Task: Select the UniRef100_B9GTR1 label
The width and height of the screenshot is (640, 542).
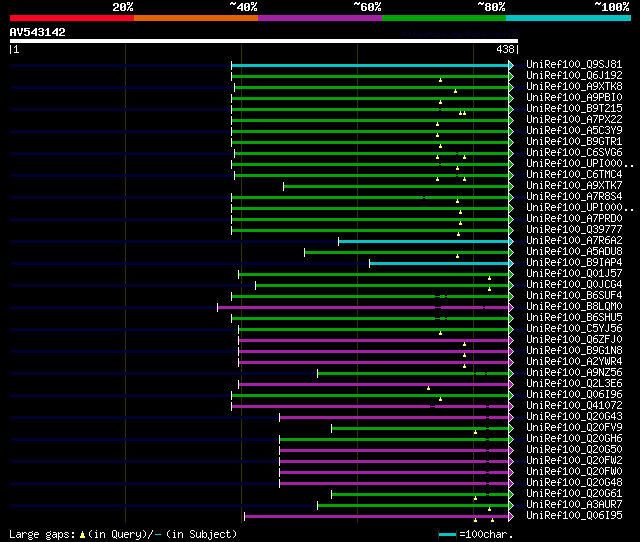Action: tap(574, 142)
